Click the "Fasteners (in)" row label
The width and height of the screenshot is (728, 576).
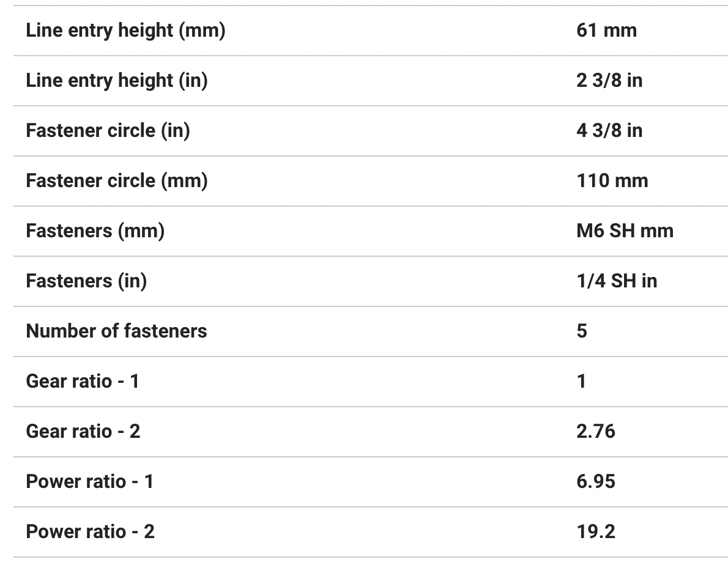click(x=86, y=281)
